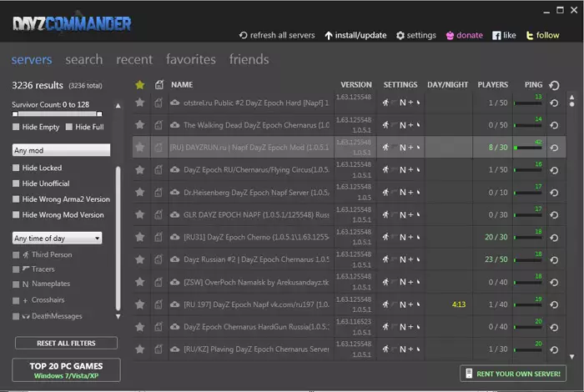Click the Survivor Count range slider

tap(57, 114)
